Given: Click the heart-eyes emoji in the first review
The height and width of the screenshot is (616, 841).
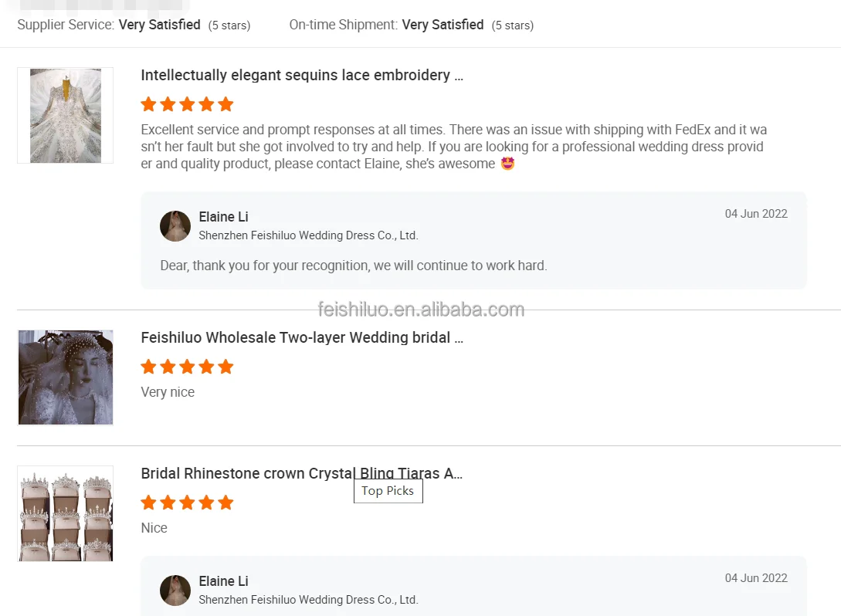Looking at the screenshot, I should tap(507, 164).
